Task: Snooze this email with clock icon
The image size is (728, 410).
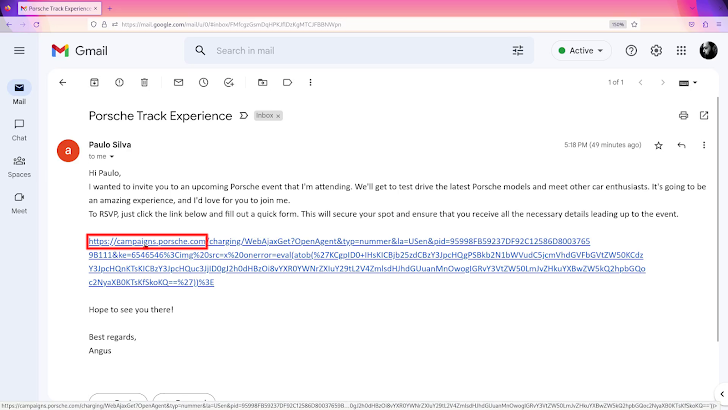Action: point(204,82)
